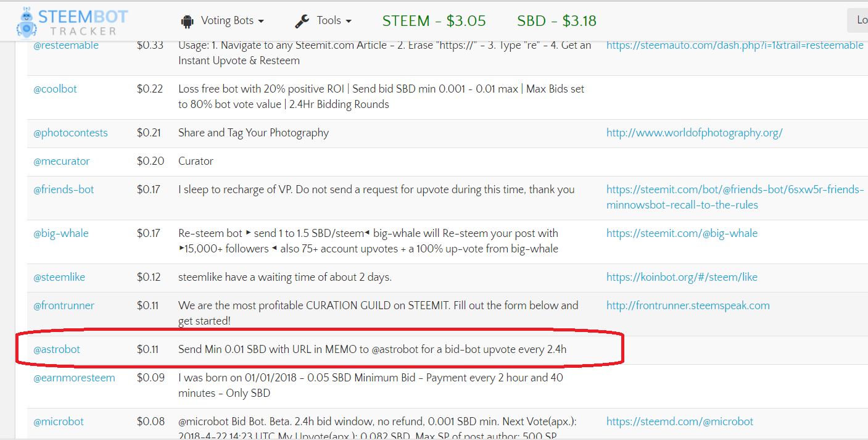The width and height of the screenshot is (868, 440).
Task: Open the @earnmoresteem bot link
Action: coord(74,378)
